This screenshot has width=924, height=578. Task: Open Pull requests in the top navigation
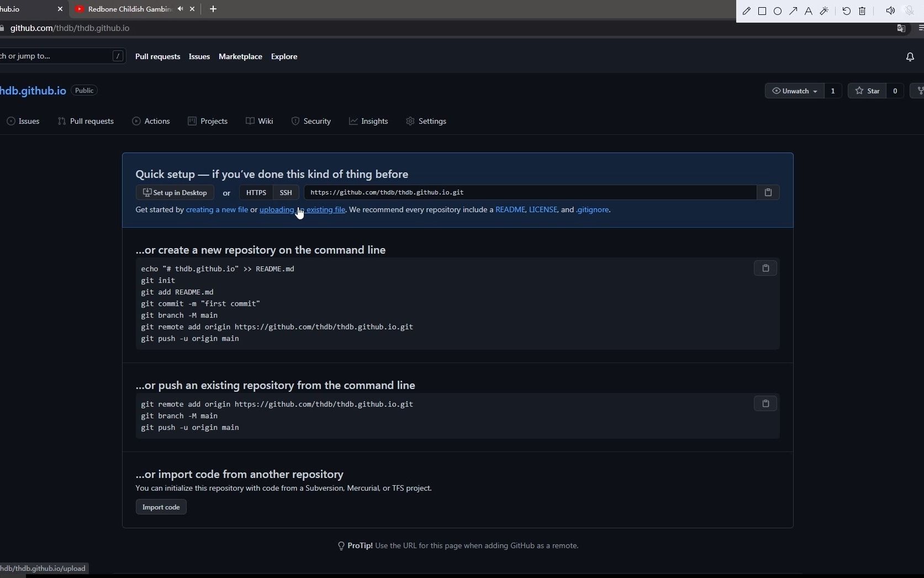[x=157, y=56]
